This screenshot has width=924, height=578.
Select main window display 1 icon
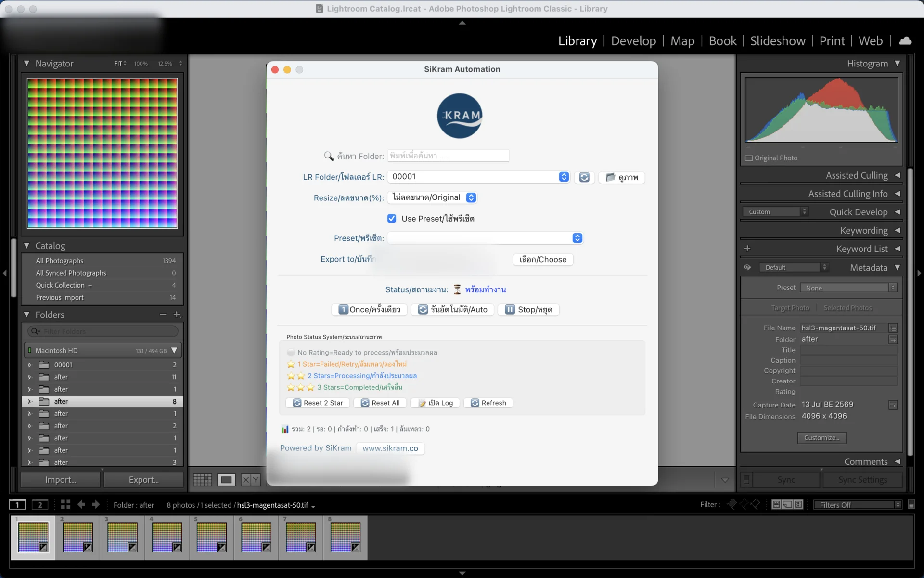pos(18,504)
